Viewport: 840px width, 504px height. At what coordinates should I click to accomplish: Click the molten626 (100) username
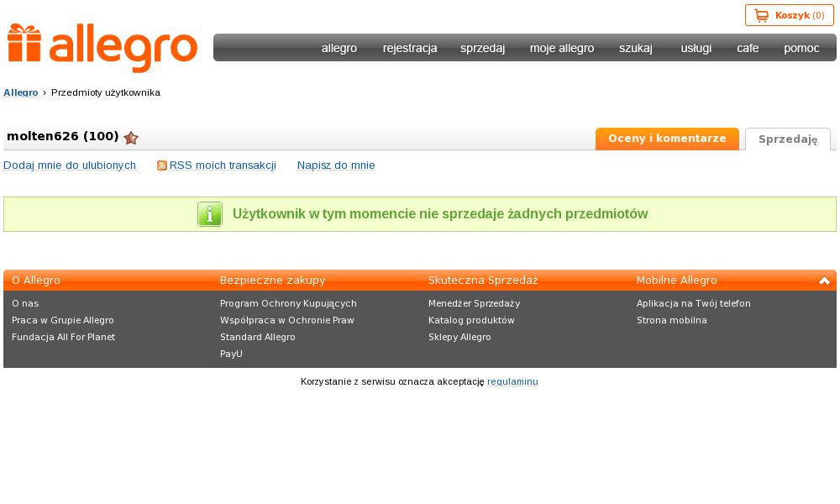[63, 136]
